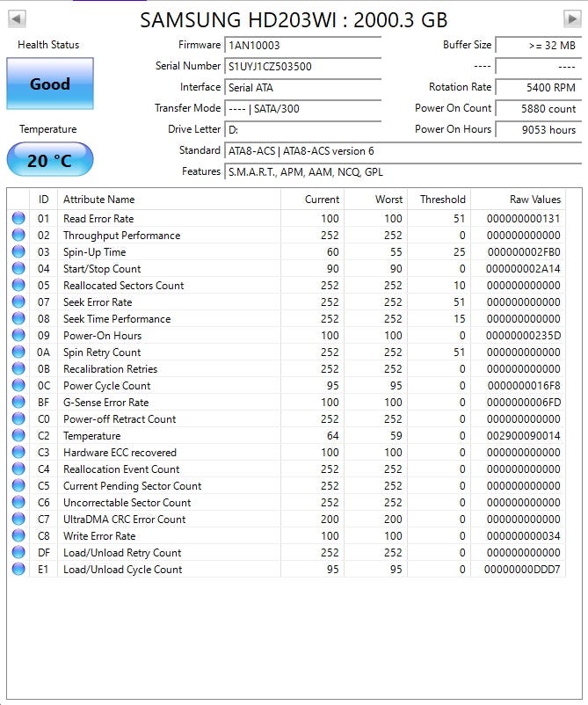Select the Reallocated Sectors Count attribute name
The image size is (588, 705).
(x=124, y=285)
